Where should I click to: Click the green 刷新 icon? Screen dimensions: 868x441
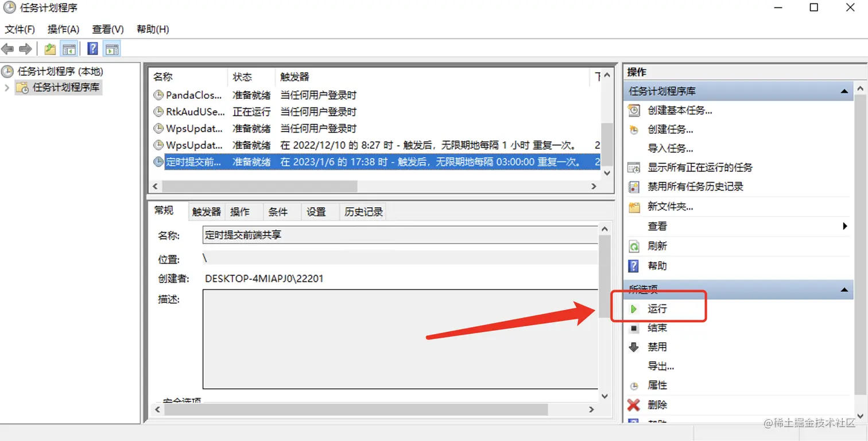[634, 246]
